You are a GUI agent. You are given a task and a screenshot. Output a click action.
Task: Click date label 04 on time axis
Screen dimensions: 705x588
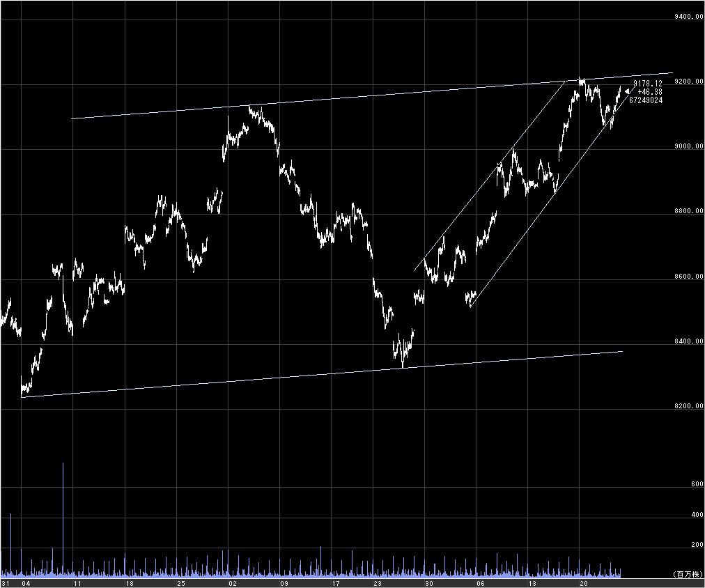(26, 584)
